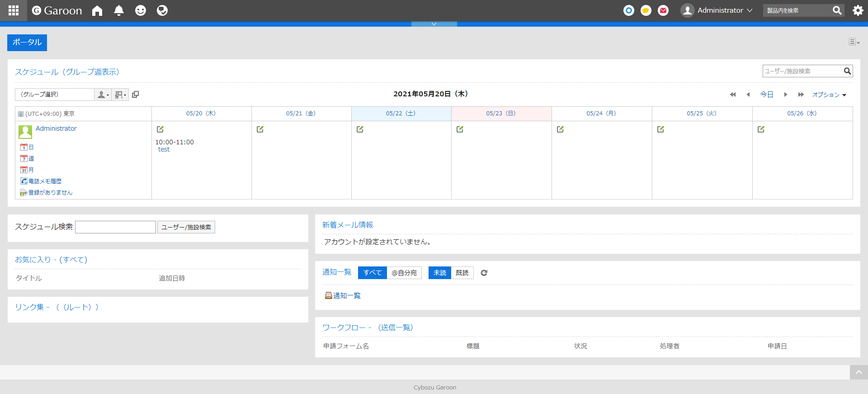Open schedule in new window icon
Viewport: 868px width, 394px height.
tap(135, 94)
